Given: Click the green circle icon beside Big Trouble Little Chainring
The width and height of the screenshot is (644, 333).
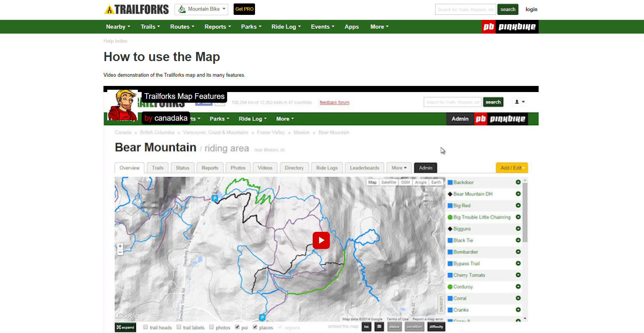Looking at the screenshot, I should click(450, 217).
